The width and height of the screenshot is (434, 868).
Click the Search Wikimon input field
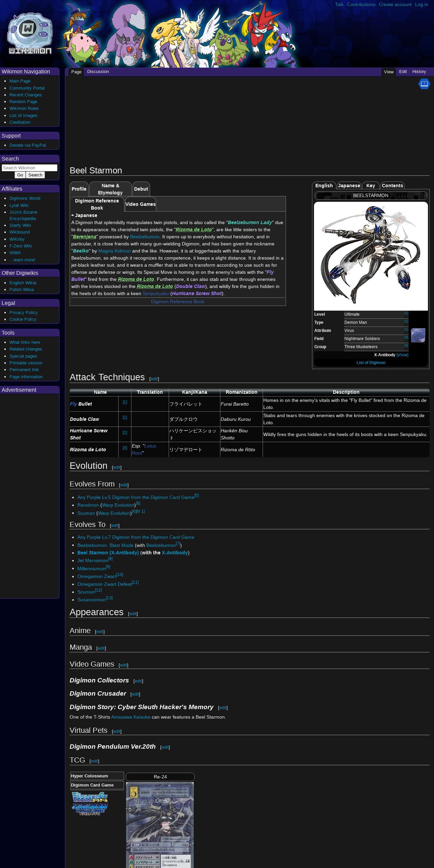[x=29, y=168]
